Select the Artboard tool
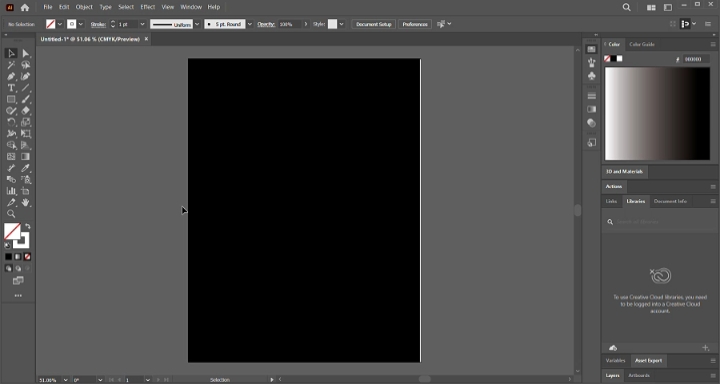Screen dimensions: 720x384 pos(26,191)
